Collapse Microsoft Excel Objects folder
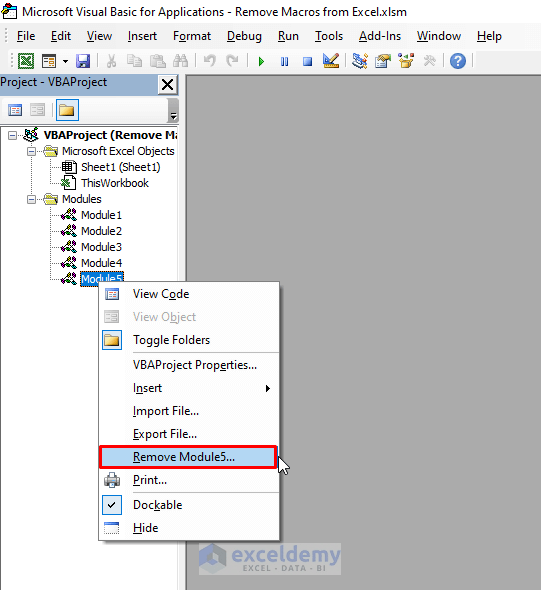 pyautogui.click(x=32, y=151)
